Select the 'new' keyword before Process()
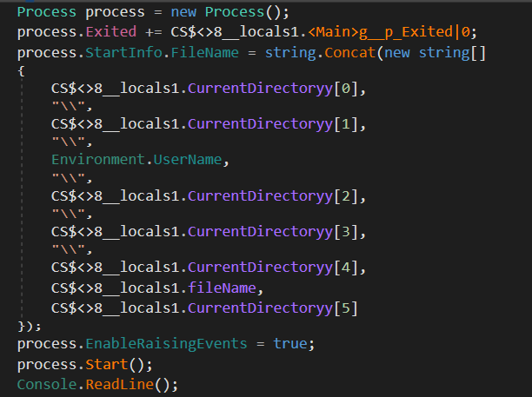 pos(183,12)
